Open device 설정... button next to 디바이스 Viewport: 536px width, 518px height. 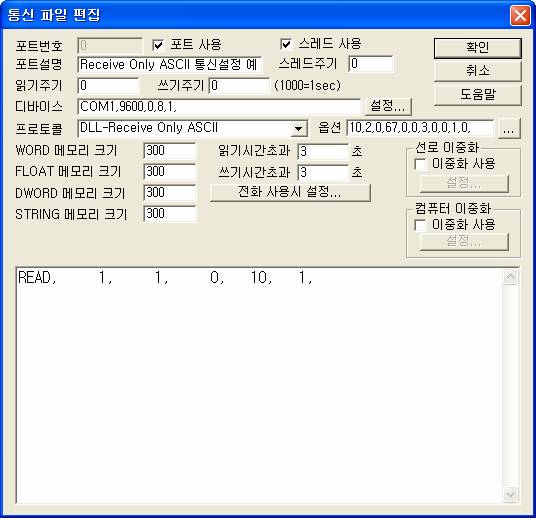(x=388, y=106)
